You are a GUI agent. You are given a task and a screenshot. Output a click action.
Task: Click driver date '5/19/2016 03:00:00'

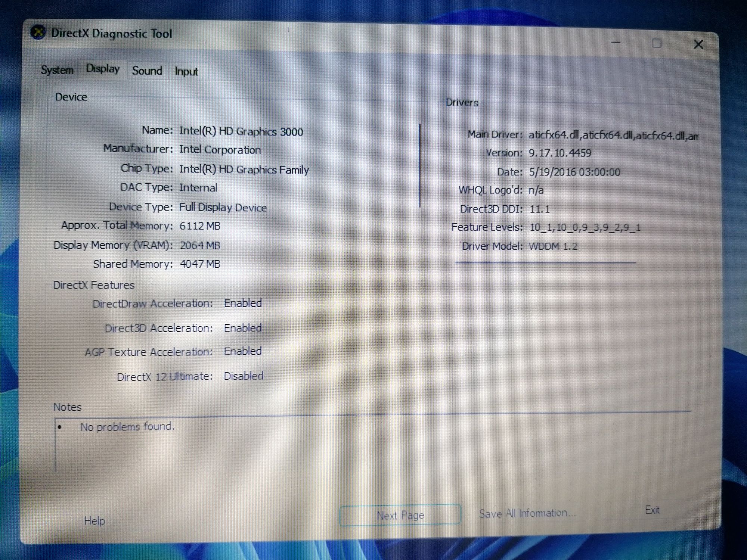click(574, 172)
